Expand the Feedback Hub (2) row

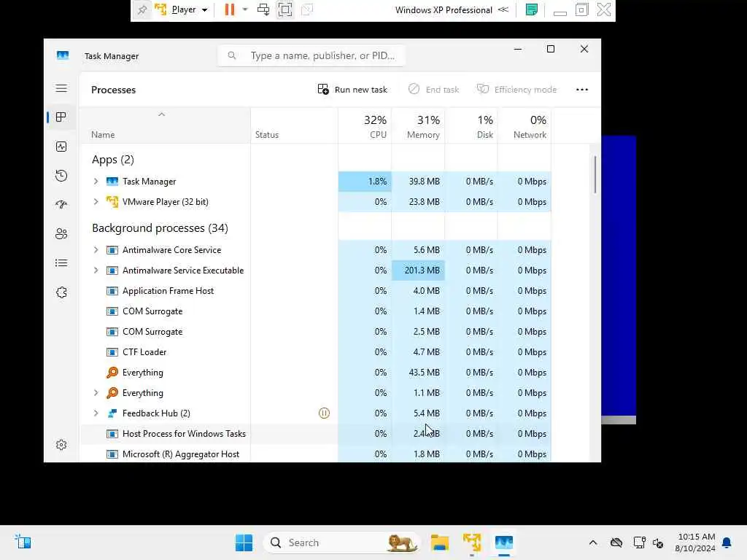(x=96, y=413)
